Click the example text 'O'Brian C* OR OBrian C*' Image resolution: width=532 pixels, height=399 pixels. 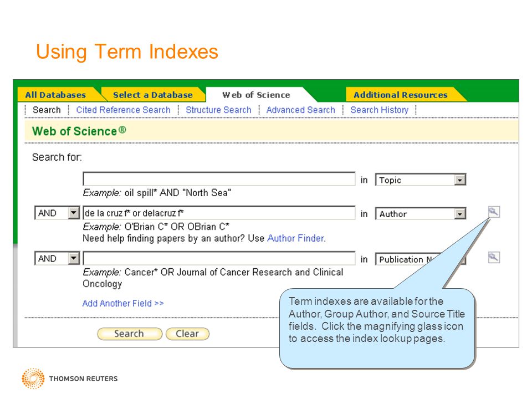(177, 226)
